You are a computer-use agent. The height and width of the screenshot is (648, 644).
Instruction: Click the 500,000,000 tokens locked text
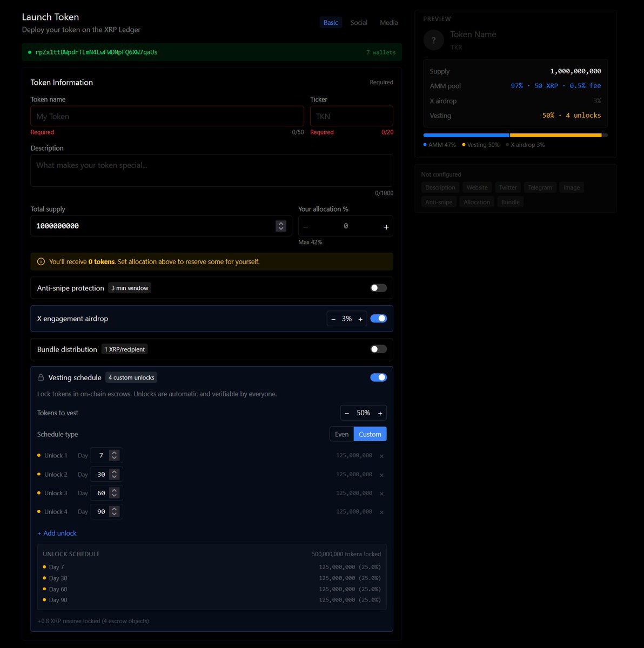(346, 554)
